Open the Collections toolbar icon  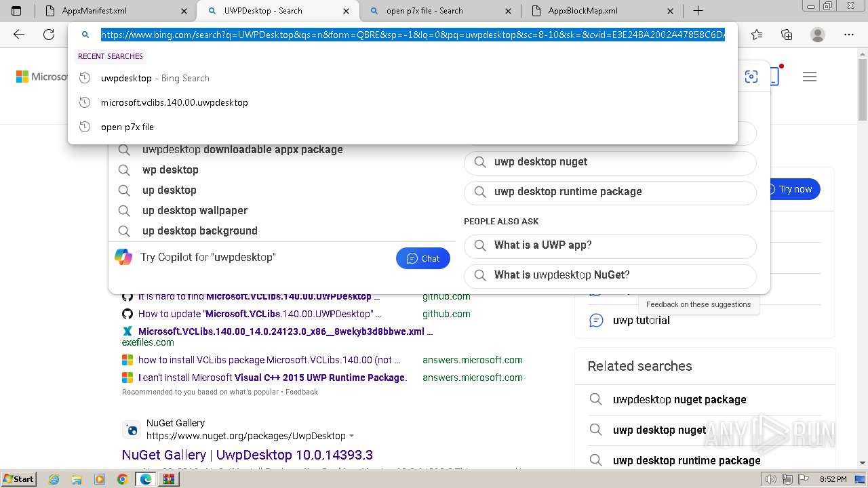point(787,35)
